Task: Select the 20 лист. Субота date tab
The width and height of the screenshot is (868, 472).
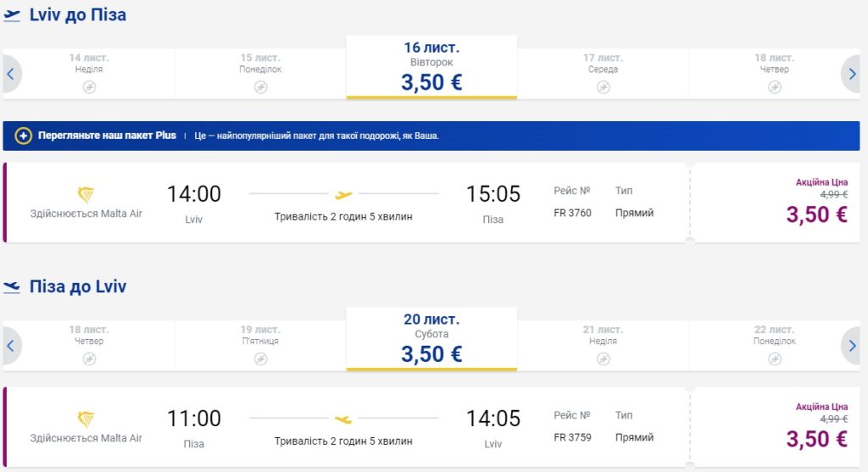Action: 431,340
